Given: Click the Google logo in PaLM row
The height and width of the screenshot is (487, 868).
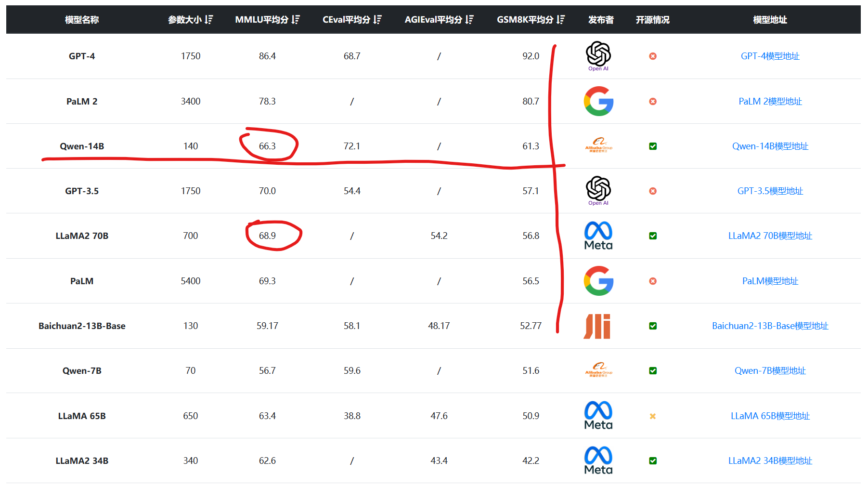Looking at the screenshot, I should click(x=598, y=281).
